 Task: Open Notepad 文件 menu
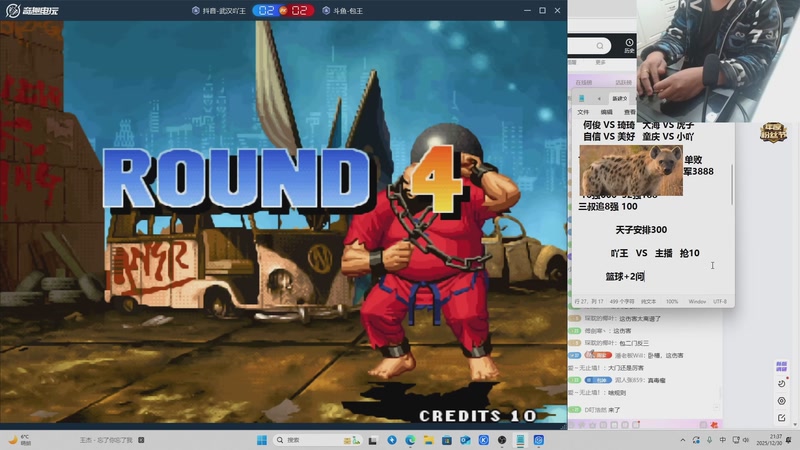click(583, 112)
